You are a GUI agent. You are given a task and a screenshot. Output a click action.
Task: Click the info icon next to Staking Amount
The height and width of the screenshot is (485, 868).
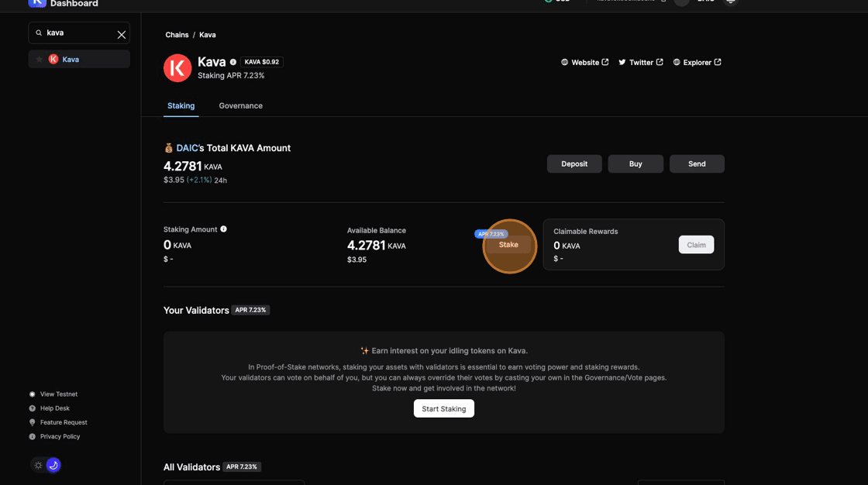click(x=224, y=229)
